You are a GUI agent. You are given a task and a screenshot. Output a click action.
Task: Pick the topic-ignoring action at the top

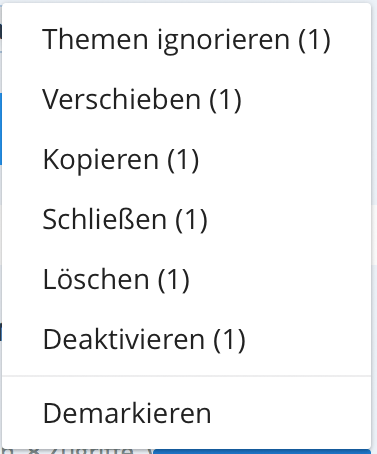pos(186,40)
